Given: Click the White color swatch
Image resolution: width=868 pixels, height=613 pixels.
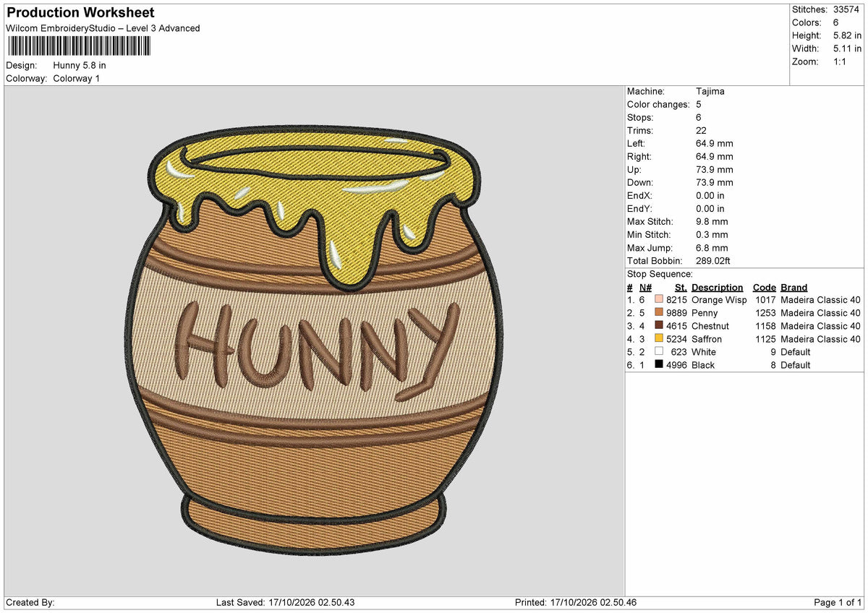Looking at the screenshot, I should coord(659,352).
